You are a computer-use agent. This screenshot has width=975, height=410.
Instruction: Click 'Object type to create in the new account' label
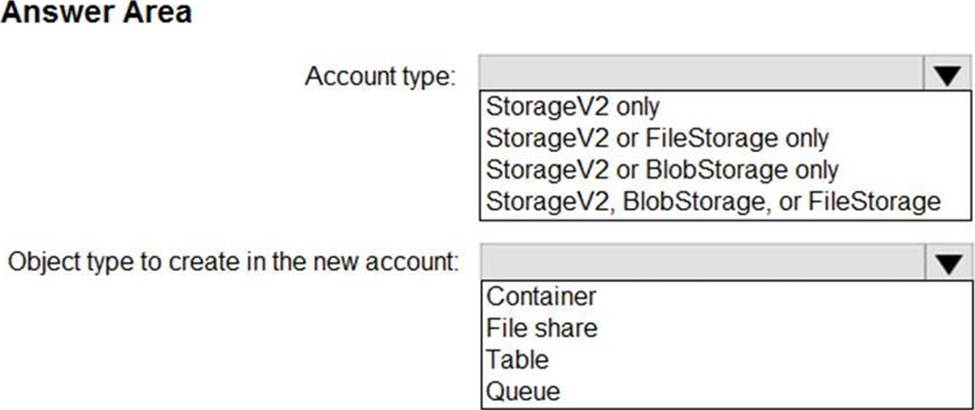(233, 264)
